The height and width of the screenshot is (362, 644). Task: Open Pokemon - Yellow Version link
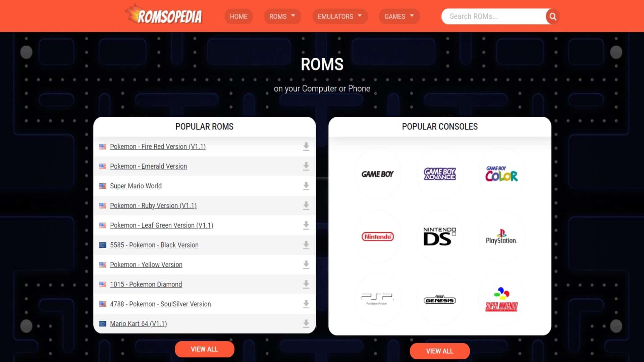[146, 265]
